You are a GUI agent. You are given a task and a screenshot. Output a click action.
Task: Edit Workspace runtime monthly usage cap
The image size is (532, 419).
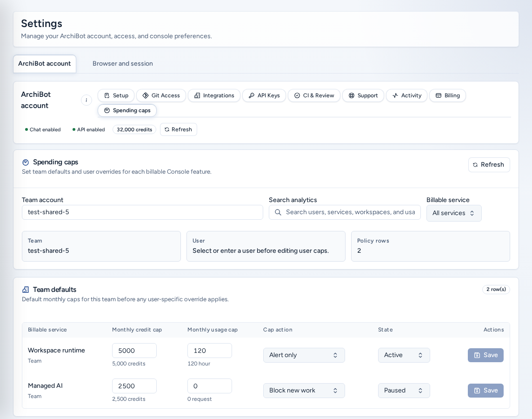click(x=210, y=351)
